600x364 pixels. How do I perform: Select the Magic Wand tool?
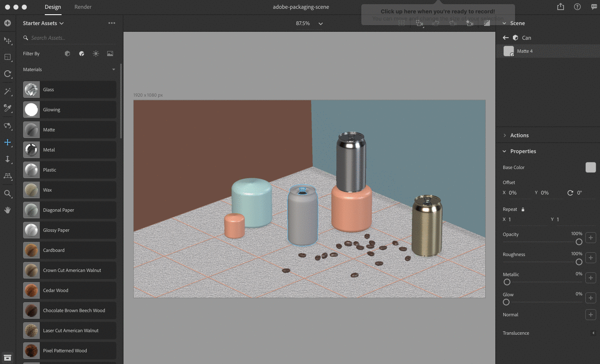[8, 91]
